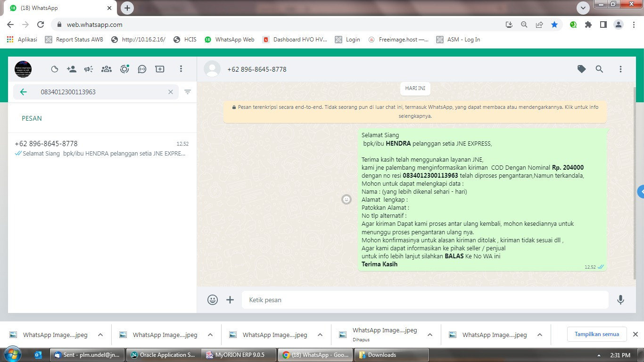Screen dimensions: 644x362
Task: Open a new browser tab
Action: coord(127,8)
